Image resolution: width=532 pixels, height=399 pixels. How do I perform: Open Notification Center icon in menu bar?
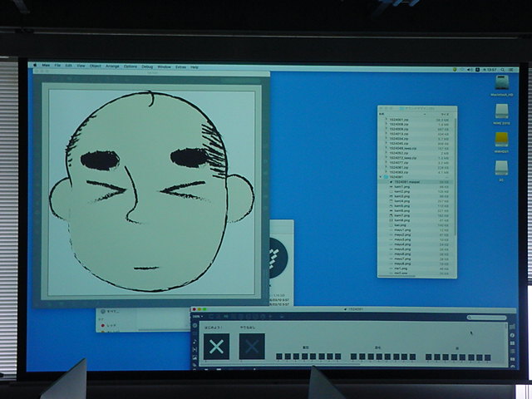pyautogui.click(x=511, y=70)
